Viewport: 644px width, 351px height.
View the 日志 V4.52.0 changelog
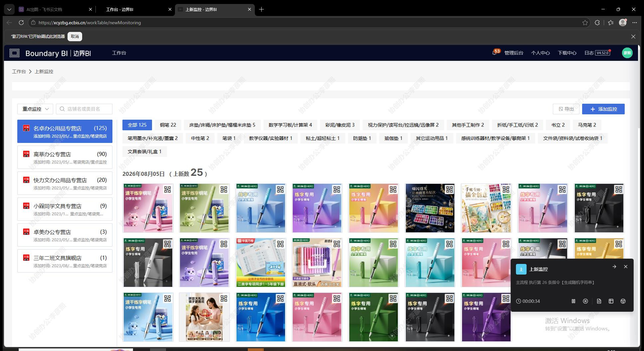click(x=597, y=53)
